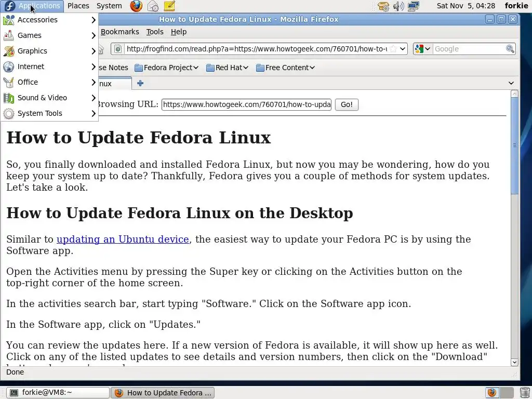
Task: Click the Accessories scissors icon
Action: pos(9,20)
